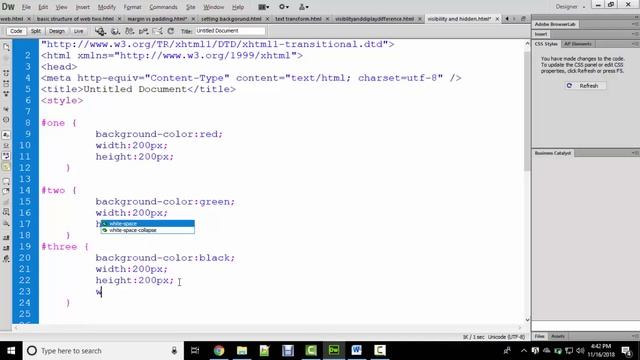Open the Business Catalyst panel tab
The height and width of the screenshot is (360, 640).
click(553, 153)
